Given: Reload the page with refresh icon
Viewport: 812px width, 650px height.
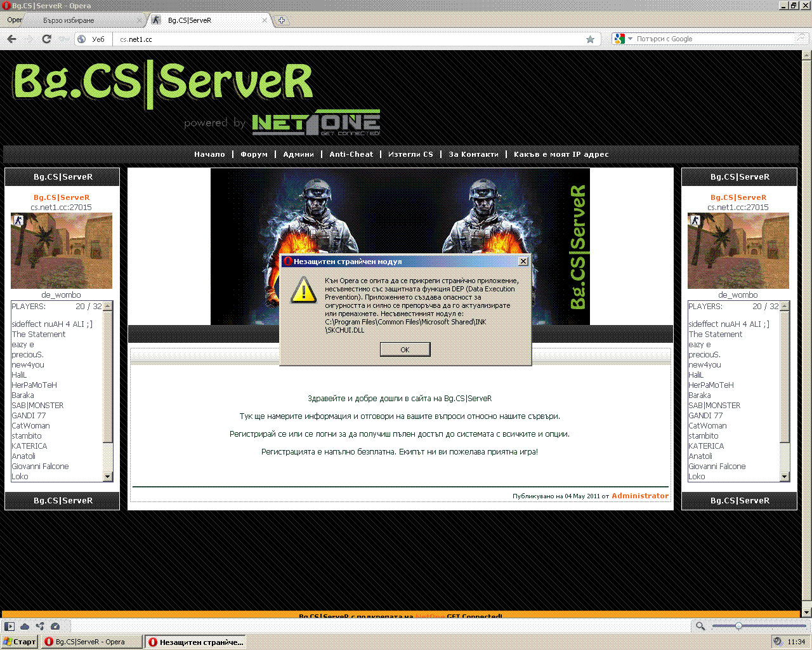Looking at the screenshot, I should pos(46,39).
